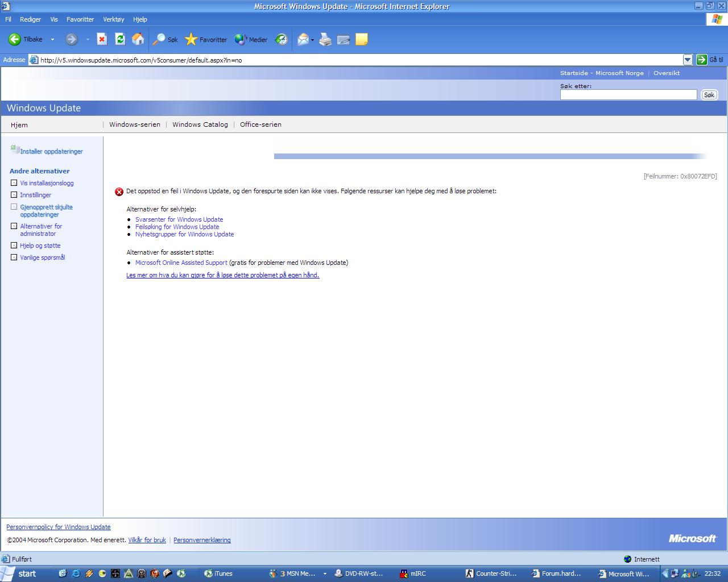
Task: Switch to mIRC in the taskbar
Action: (428, 573)
